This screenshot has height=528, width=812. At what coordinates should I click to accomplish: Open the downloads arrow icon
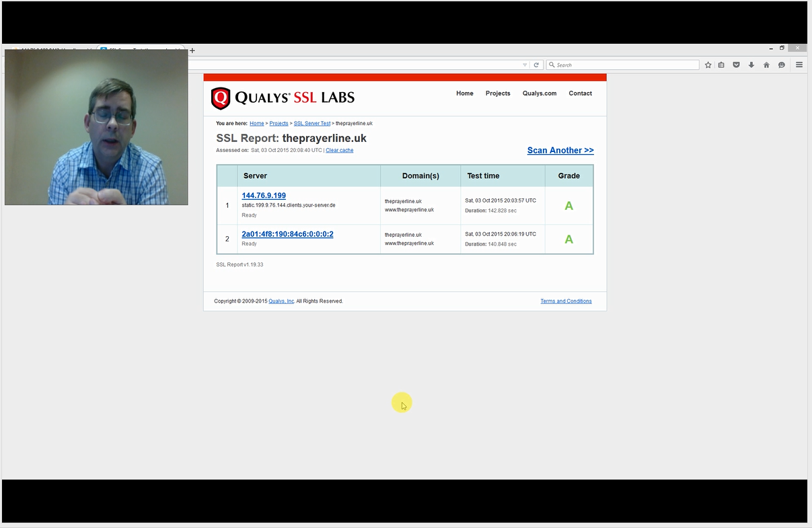pos(751,65)
